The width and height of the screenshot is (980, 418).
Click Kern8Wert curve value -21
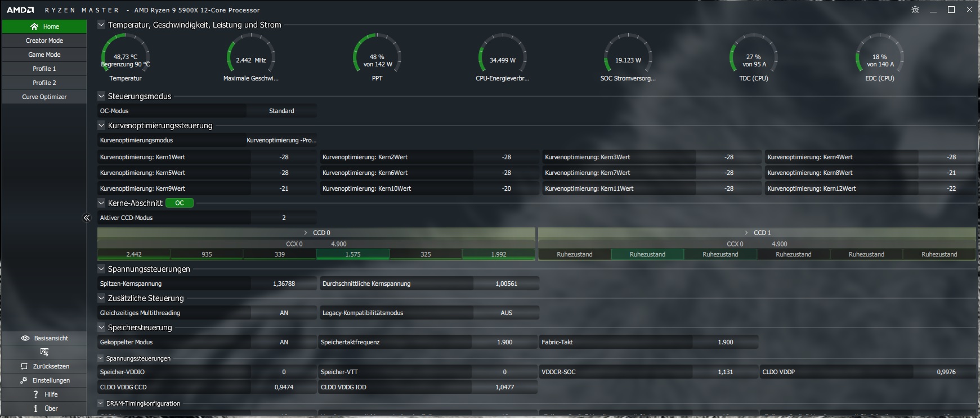click(951, 173)
